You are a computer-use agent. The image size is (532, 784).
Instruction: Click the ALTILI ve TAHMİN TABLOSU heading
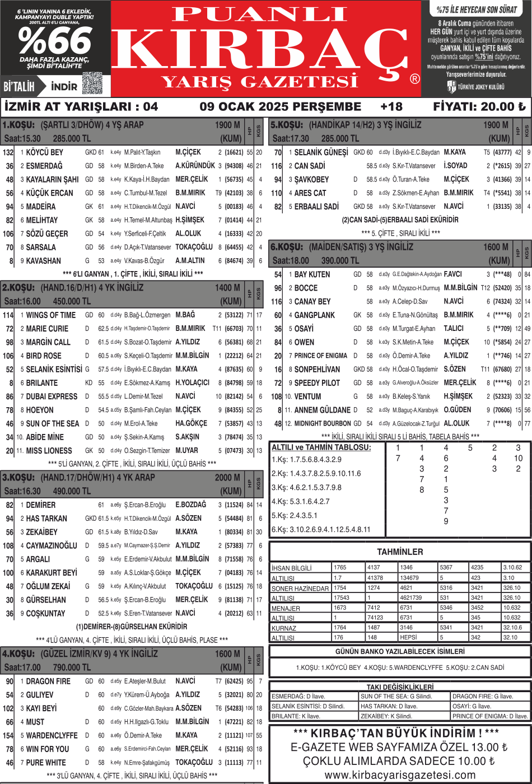(x=320, y=448)
